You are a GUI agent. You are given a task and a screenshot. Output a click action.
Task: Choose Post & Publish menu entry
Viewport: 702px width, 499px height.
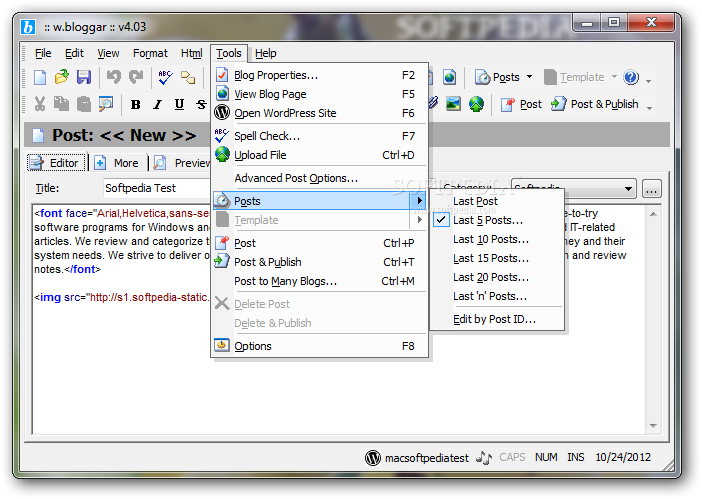pyautogui.click(x=319, y=262)
